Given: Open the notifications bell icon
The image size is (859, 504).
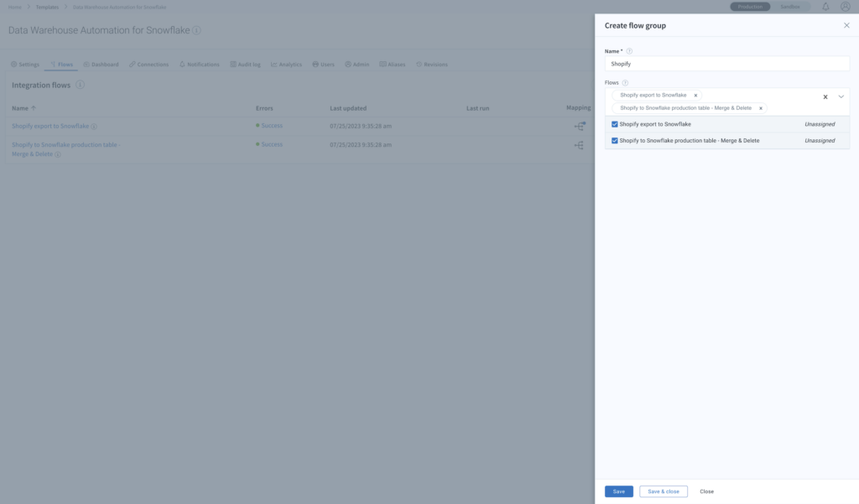Looking at the screenshot, I should [x=825, y=7].
